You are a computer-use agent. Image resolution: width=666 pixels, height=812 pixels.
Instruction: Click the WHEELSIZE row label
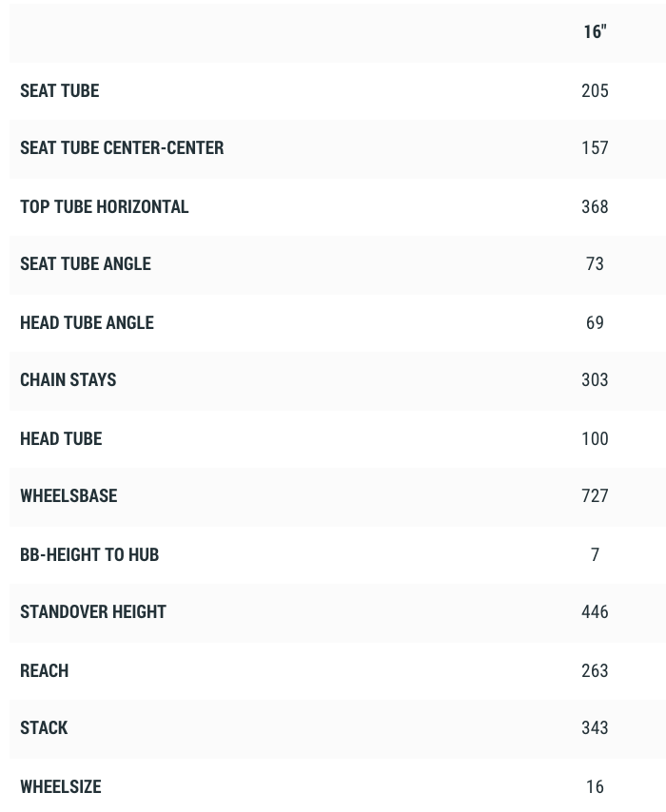click(60, 787)
